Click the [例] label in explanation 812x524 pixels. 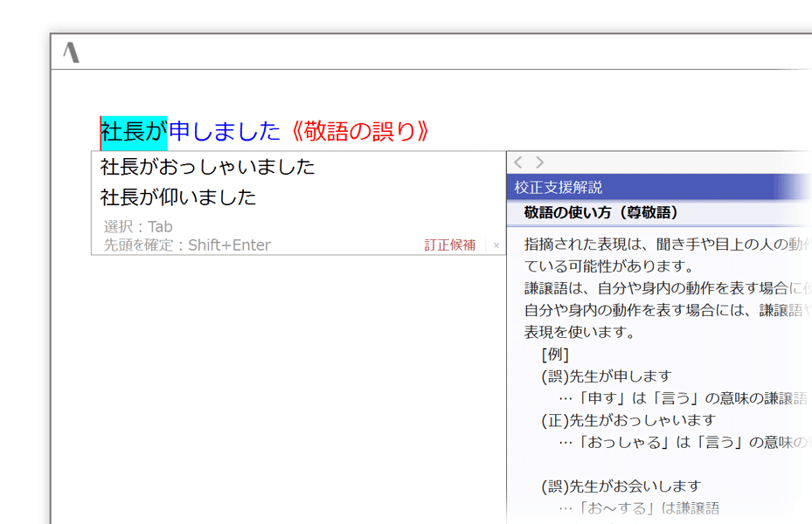click(x=555, y=355)
